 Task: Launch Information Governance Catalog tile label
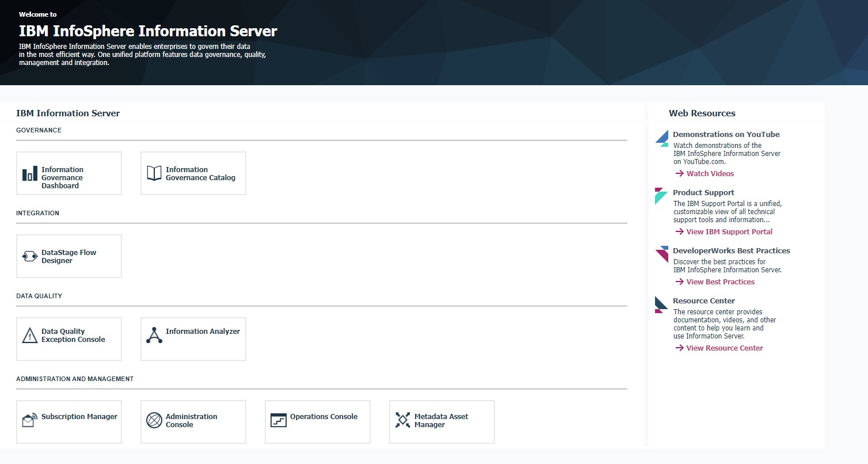[200, 173]
